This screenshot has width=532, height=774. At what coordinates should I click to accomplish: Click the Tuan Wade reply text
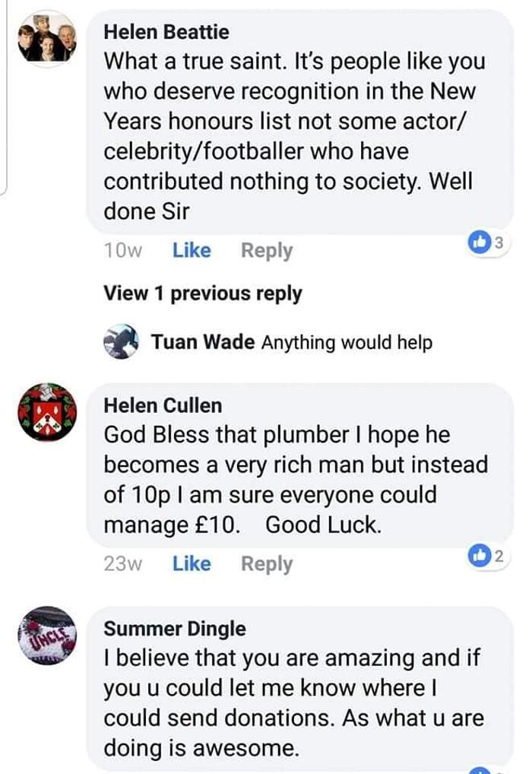pos(347,342)
